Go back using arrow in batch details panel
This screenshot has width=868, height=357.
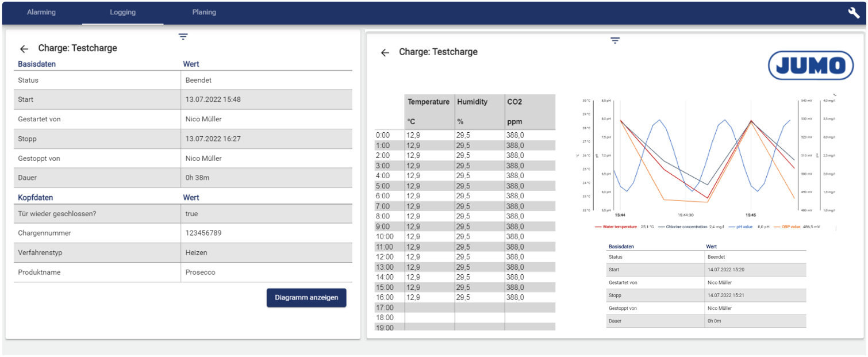pyautogui.click(x=24, y=49)
